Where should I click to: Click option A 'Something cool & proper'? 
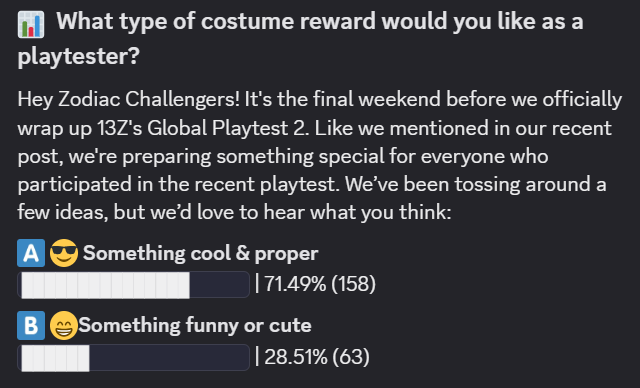tap(200, 253)
